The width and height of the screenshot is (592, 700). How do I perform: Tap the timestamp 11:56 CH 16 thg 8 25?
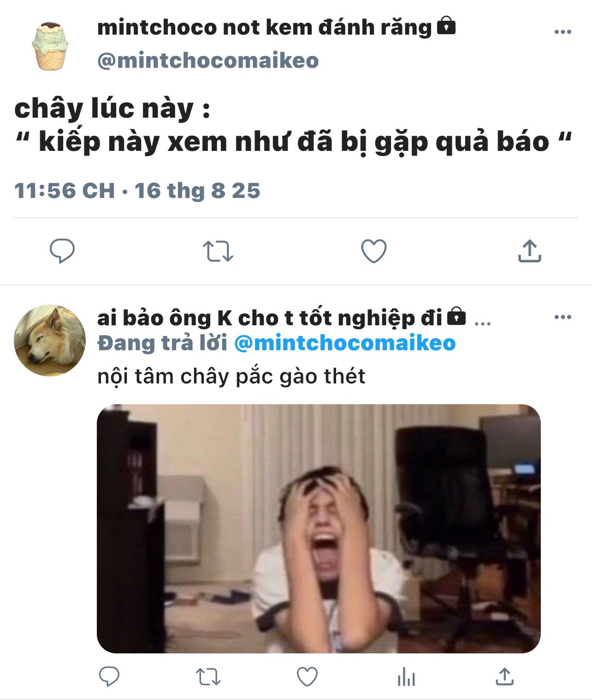click(x=137, y=191)
